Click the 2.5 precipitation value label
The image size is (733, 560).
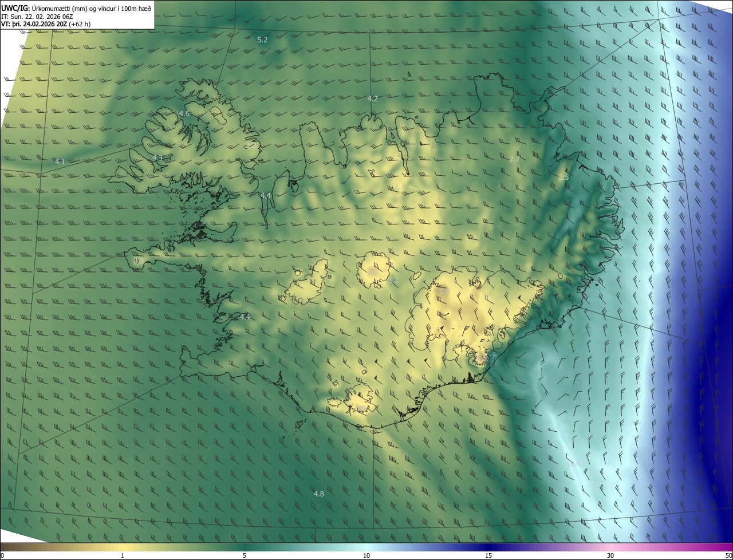[x=563, y=178]
